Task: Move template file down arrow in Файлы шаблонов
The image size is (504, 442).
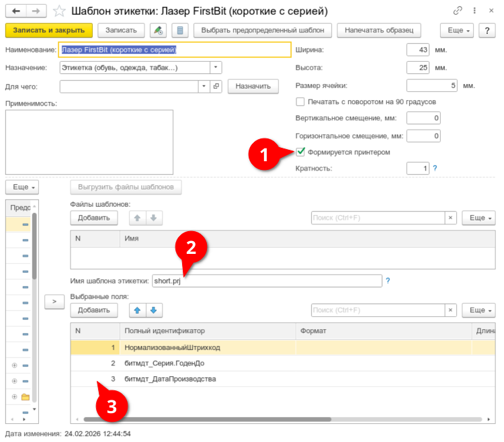Action: (x=154, y=218)
